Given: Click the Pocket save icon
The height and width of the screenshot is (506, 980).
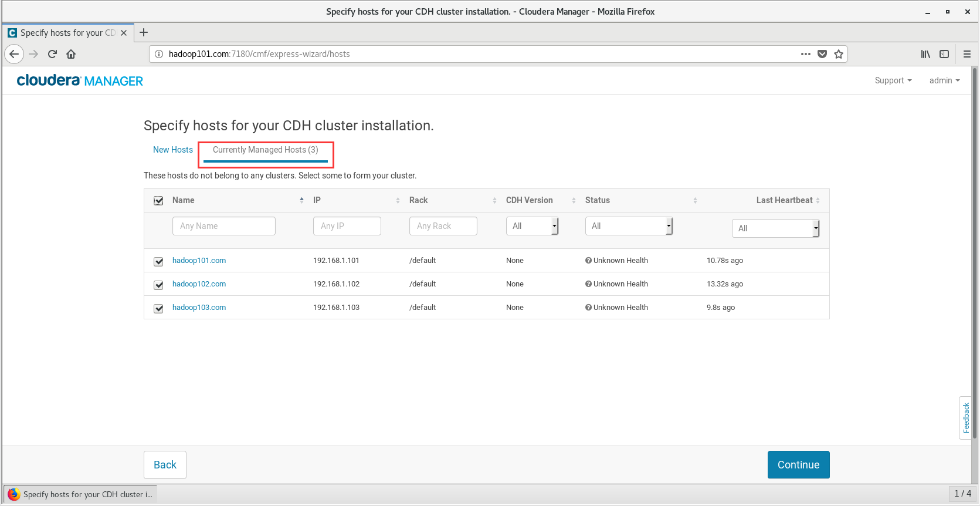Looking at the screenshot, I should 822,54.
